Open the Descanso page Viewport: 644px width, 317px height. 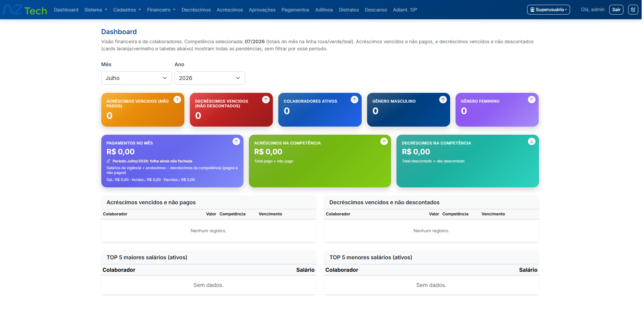tap(376, 10)
